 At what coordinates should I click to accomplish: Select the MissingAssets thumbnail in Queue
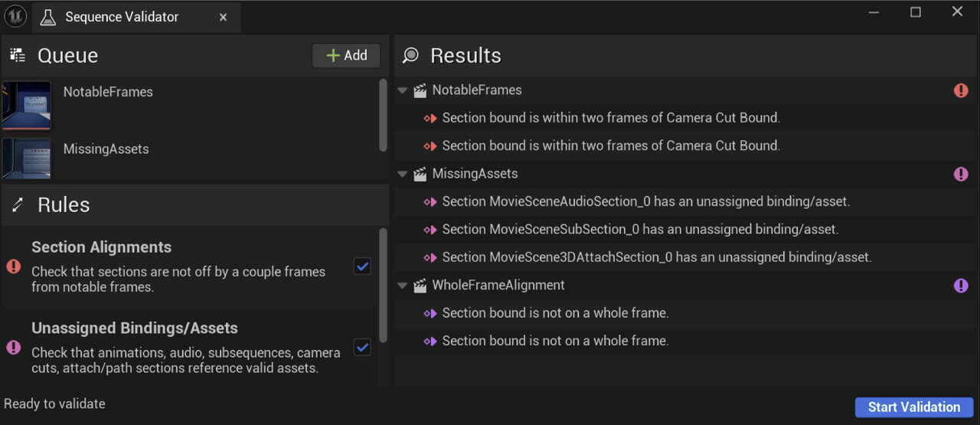pyautogui.click(x=26, y=159)
